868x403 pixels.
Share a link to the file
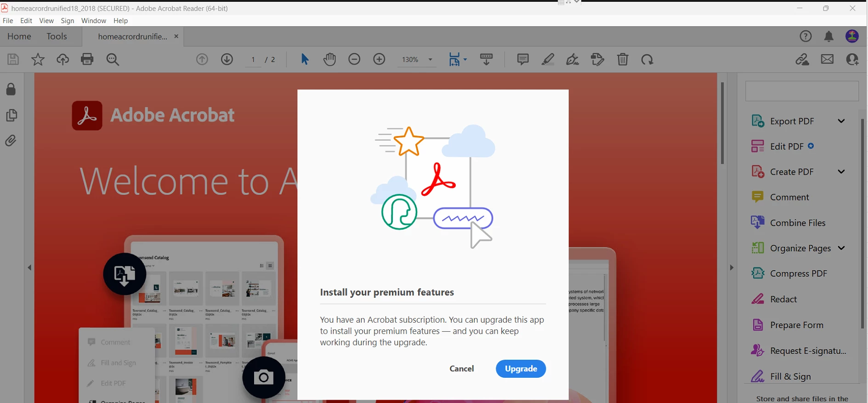tap(802, 59)
